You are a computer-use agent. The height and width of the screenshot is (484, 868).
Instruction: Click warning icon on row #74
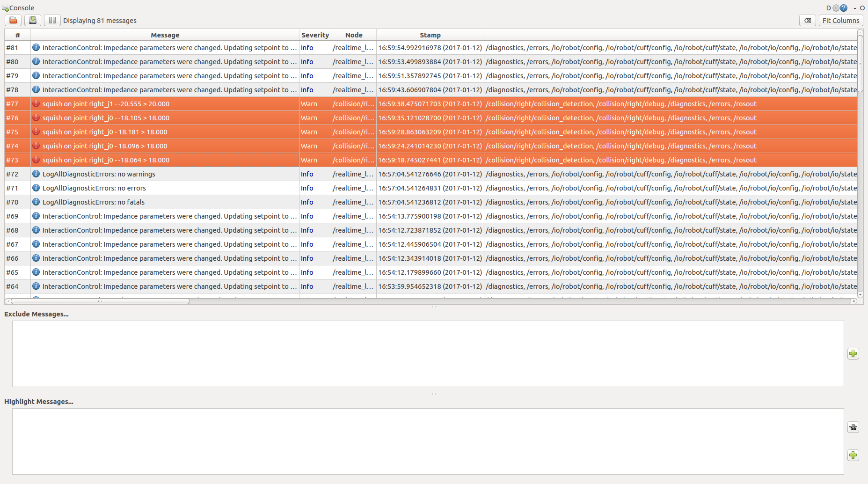[x=36, y=146]
